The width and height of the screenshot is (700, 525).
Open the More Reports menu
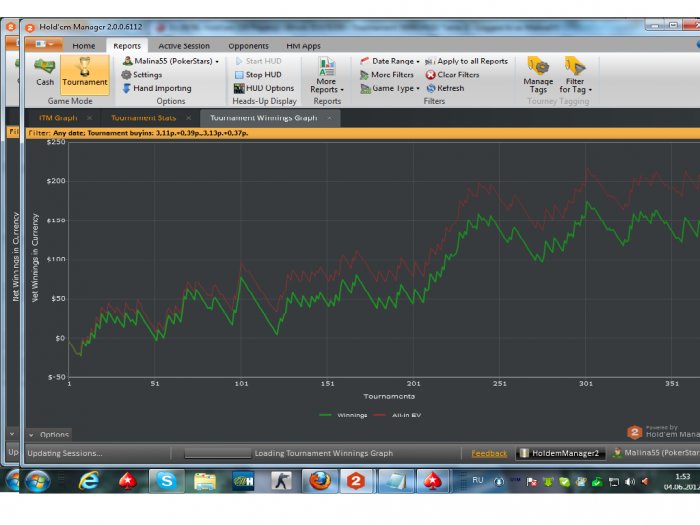click(326, 75)
